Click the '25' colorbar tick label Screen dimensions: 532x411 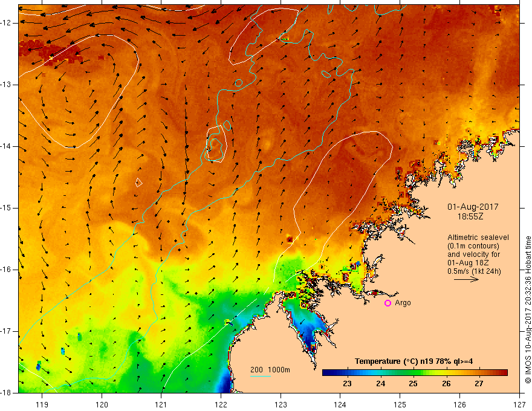(x=412, y=384)
